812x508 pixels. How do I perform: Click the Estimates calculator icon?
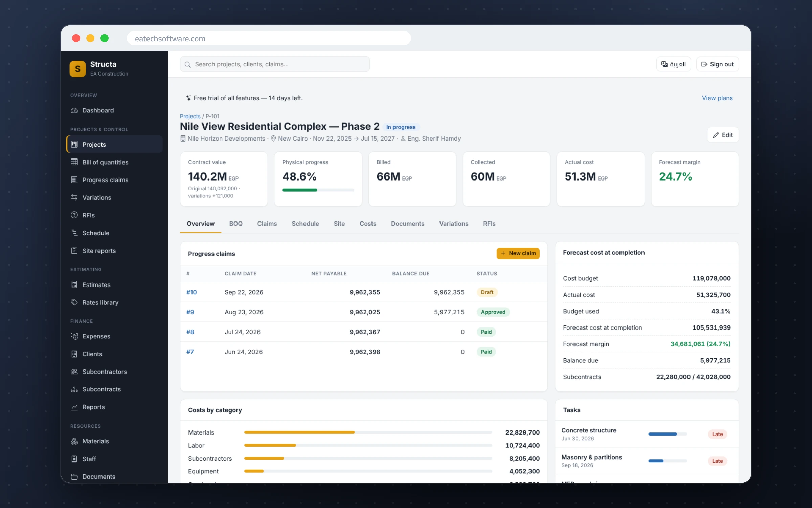click(x=74, y=285)
